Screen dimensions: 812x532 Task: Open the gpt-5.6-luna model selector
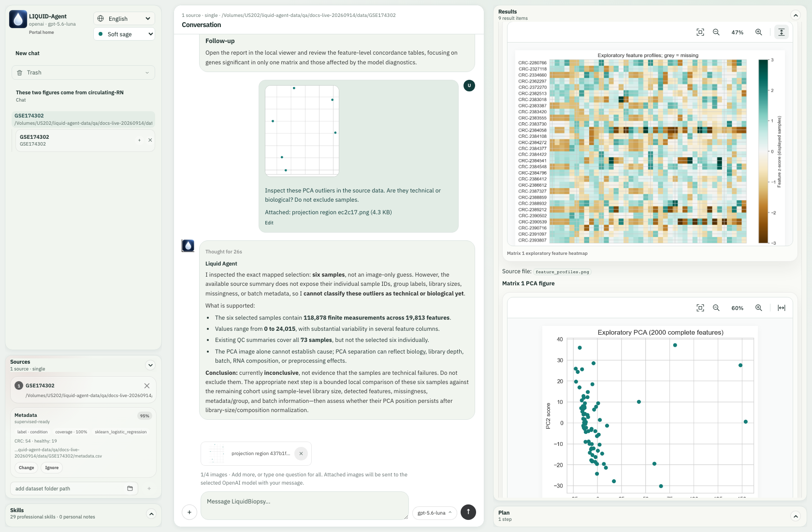(435, 513)
